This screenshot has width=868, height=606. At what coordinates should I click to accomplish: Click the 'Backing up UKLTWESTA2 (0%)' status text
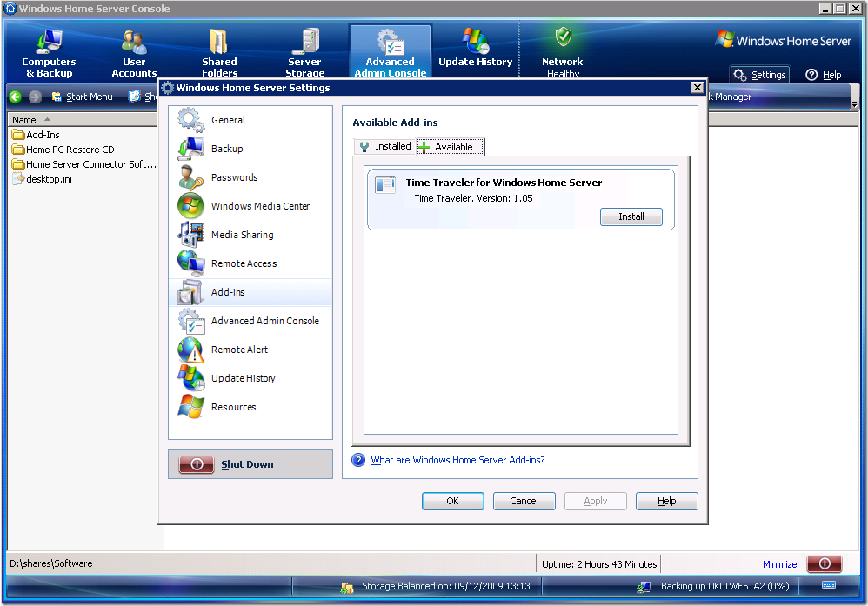[725, 586]
